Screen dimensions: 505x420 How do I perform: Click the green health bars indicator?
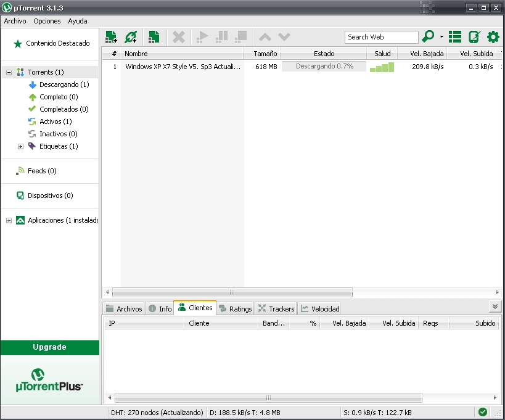(382, 67)
